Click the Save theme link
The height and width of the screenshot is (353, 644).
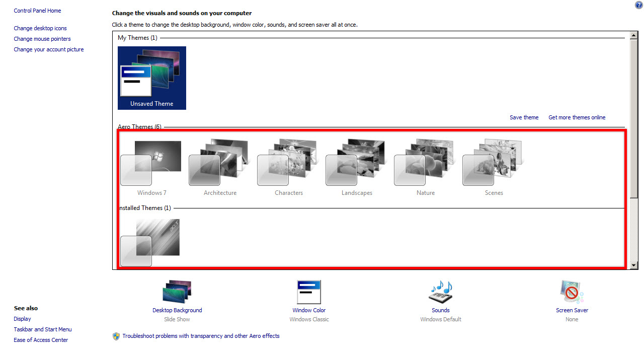(x=524, y=117)
